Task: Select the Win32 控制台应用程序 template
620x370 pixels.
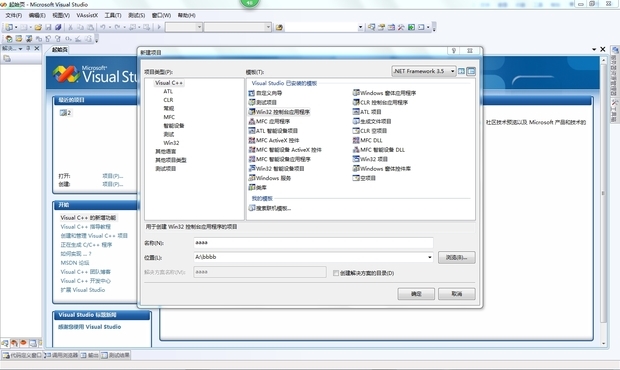Action: coord(279,112)
